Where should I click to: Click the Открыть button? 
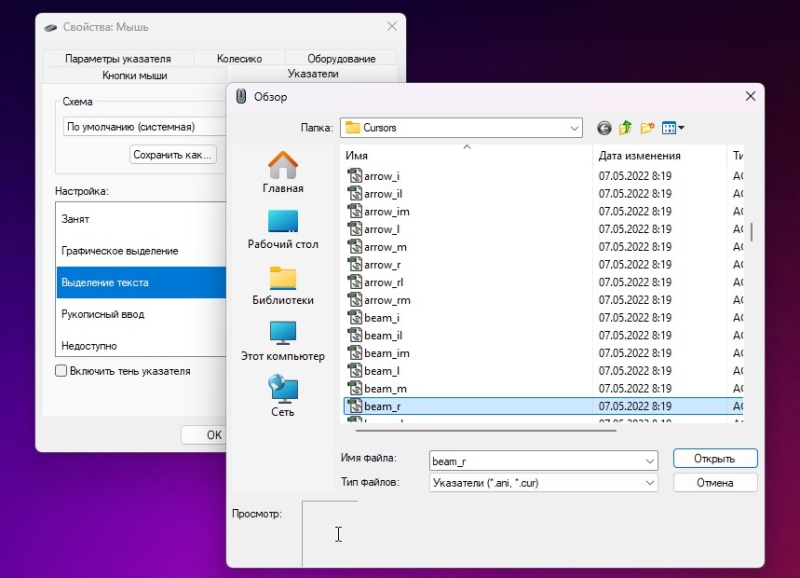pyautogui.click(x=715, y=459)
